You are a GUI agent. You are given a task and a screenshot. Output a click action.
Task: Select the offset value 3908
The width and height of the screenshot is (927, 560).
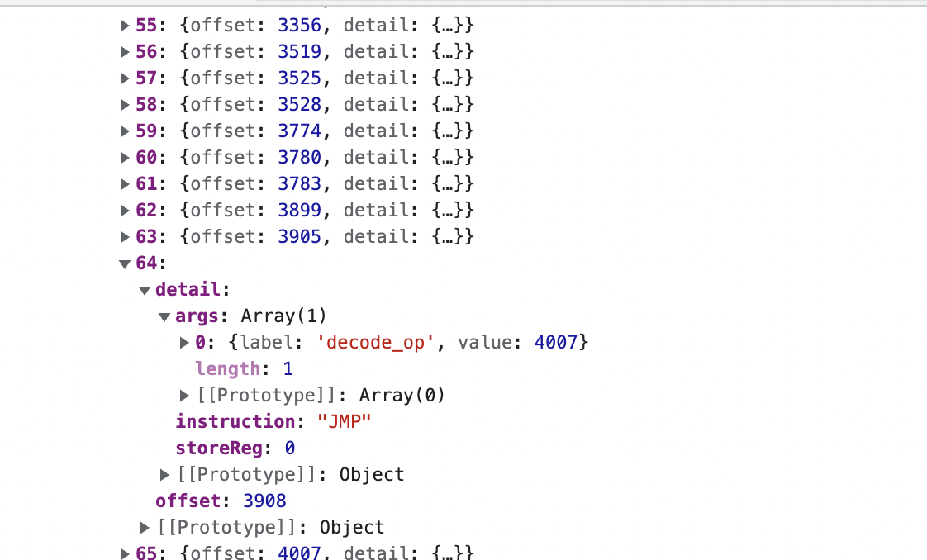(264, 501)
